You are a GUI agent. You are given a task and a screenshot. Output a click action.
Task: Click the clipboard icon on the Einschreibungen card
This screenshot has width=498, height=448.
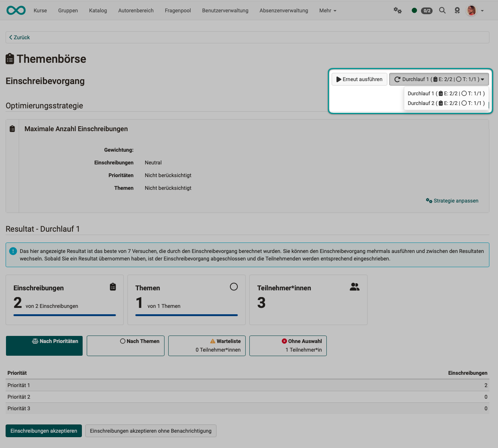pyautogui.click(x=113, y=287)
